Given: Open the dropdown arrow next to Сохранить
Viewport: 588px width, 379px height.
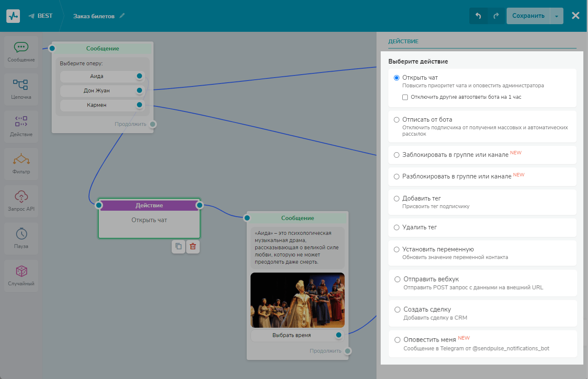Looking at the screenshot, I should pos(556,16).
